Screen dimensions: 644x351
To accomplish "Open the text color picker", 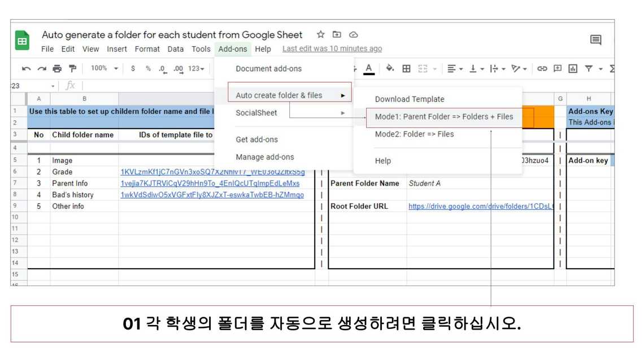I will pos(369,69).
